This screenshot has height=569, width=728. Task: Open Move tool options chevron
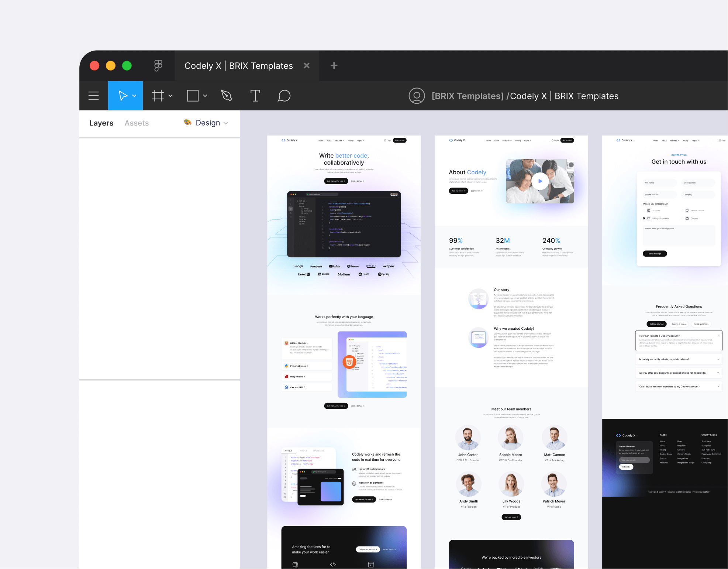click(134, 96)
